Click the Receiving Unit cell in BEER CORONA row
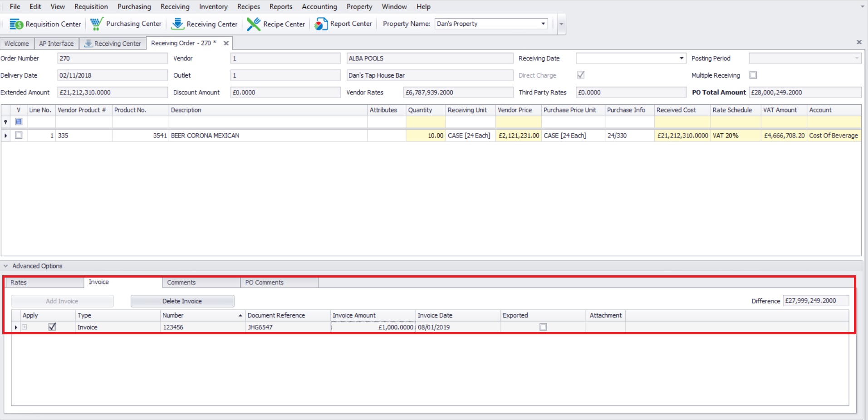 470,135
